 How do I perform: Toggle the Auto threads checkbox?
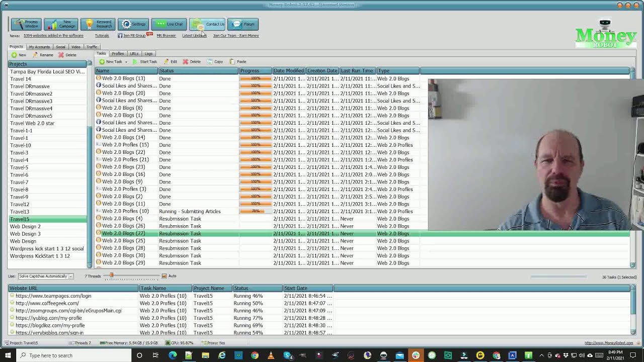[164, 276]
